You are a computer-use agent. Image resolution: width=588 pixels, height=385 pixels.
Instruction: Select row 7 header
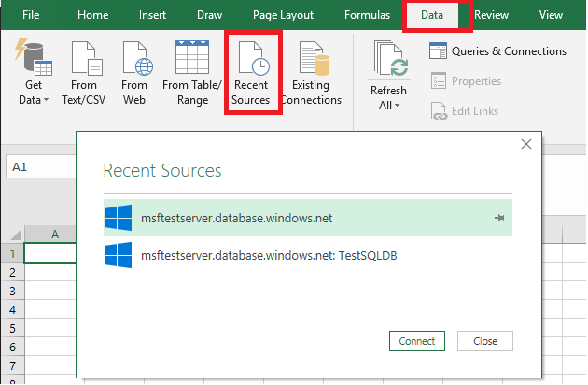[x=13, y=365]
